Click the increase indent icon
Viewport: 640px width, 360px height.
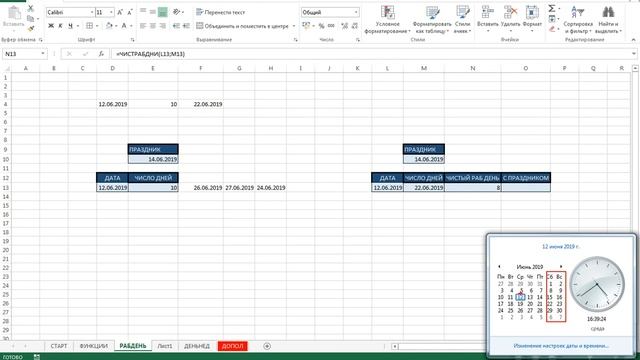[186, 26]
